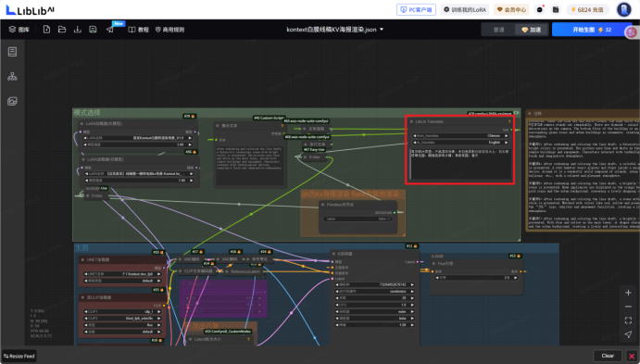Viewport: 640px width, 364px height.
Task: Open the 教程 tutorial menu item
Action: pos(139,30)
